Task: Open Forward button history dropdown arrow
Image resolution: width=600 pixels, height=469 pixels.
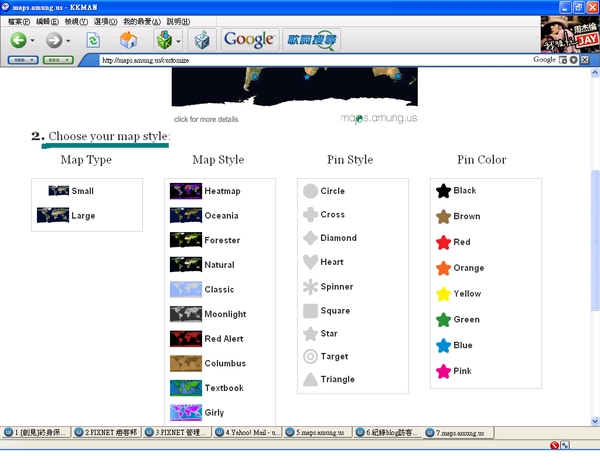Action: coord(68,40)
